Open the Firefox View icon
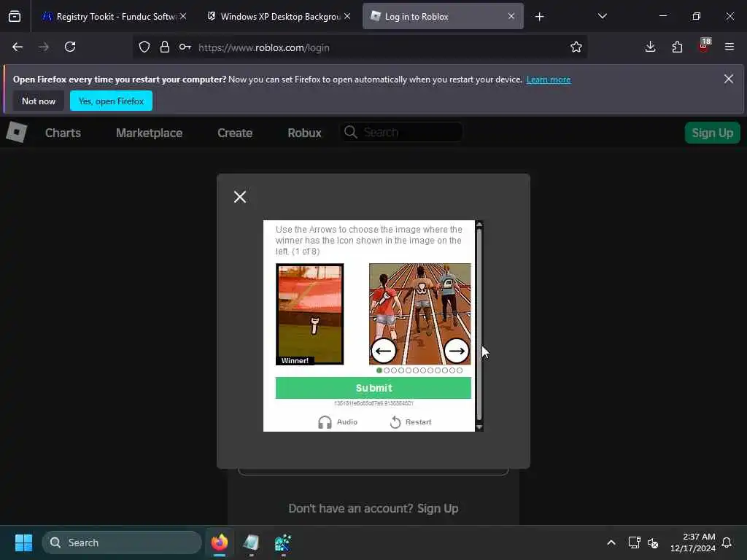The height and width of the screenshot is (560, 747). 15,16
